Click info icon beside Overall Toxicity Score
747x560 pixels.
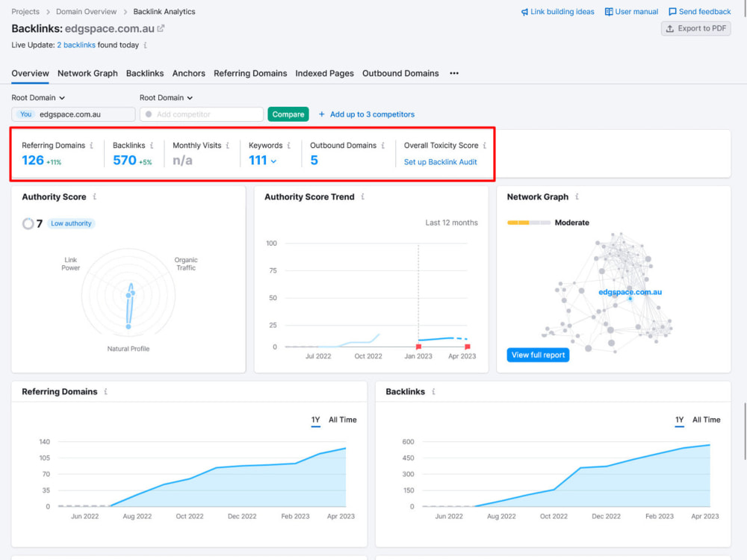click(485, 146)
